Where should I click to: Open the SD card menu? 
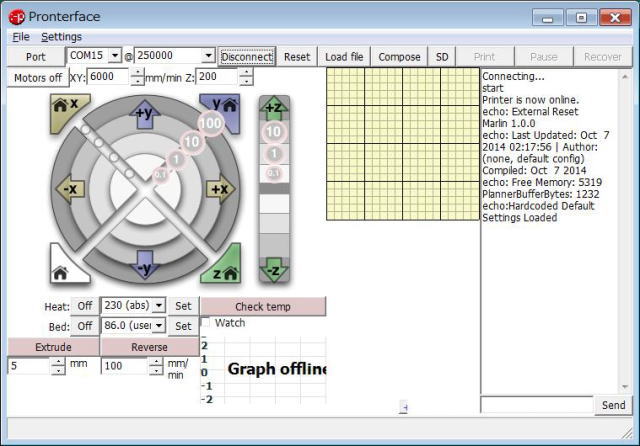442,57
